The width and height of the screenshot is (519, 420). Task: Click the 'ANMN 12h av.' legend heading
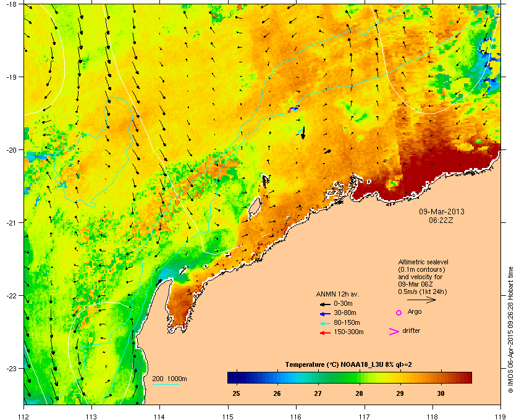(x=337, y=294)
